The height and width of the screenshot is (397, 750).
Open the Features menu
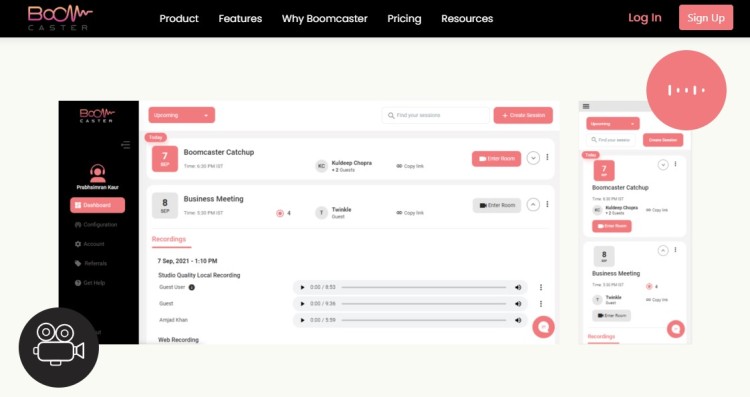tap(240, 19)
